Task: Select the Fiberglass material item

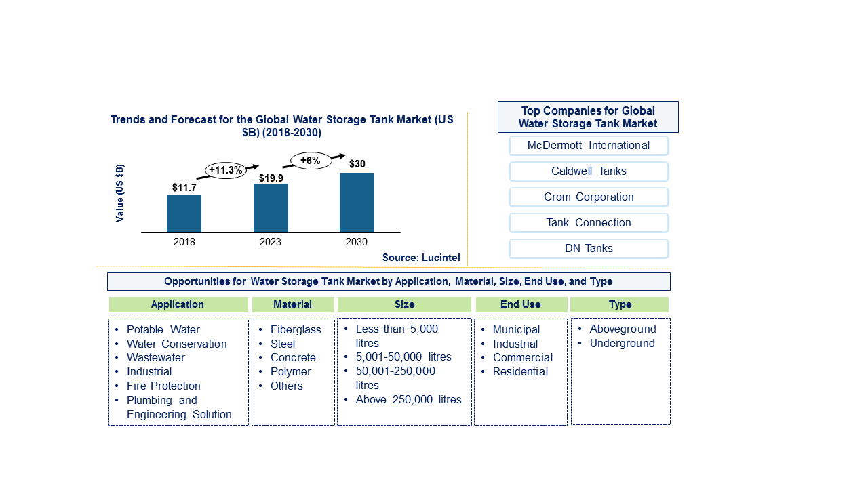Action: pos(296,329)
